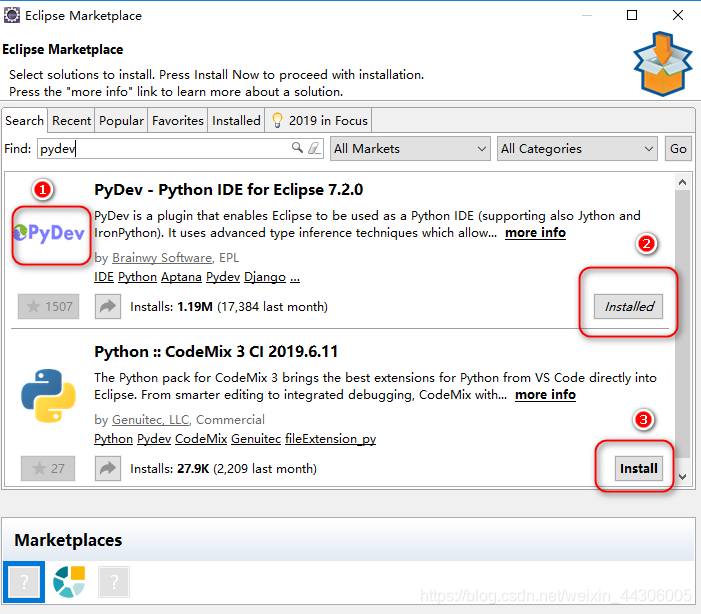
Task: Click the Genuitec tag link
Action: (x=256, y=439)
